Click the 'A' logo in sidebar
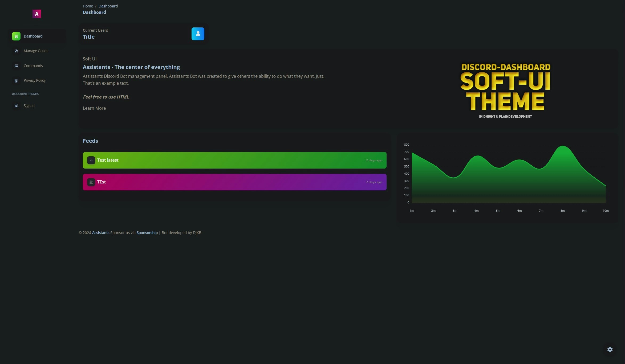 point(37,14)
